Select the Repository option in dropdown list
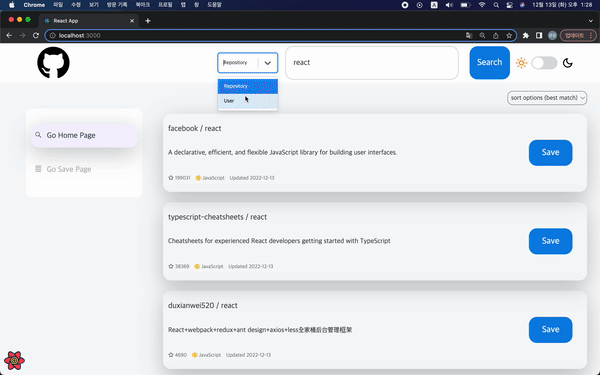This screenshot has width=600, height=375. (248, 86)
